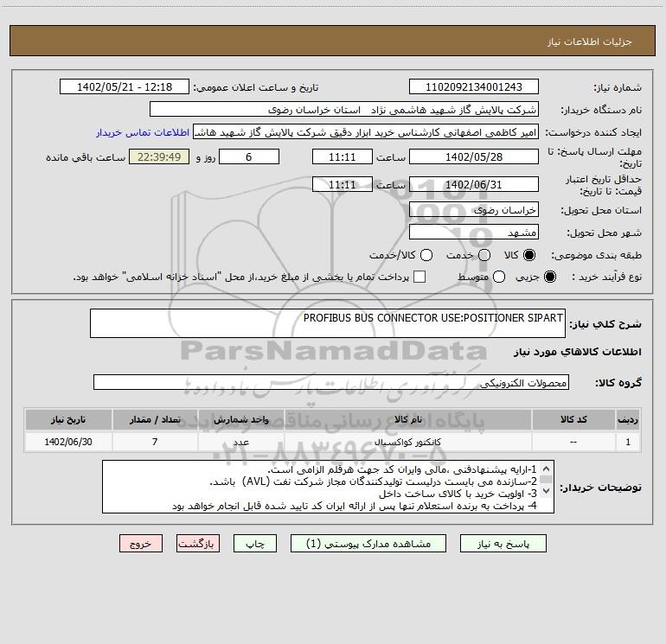
Task: Select the کالا/خدمت radio button
Action: click(426, 255)
